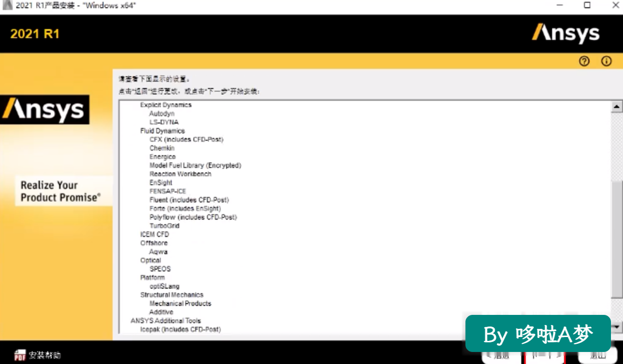This screenshot has width=623, height=364.
Task: Click the 安装帮助 installation help link
Action: click(x=45, y=356)
